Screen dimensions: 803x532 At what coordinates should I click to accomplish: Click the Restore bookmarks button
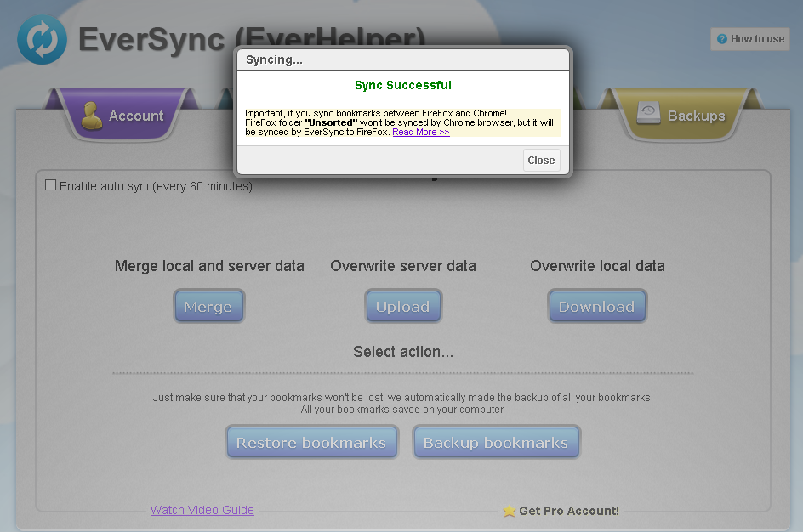(x=311, y=443)
